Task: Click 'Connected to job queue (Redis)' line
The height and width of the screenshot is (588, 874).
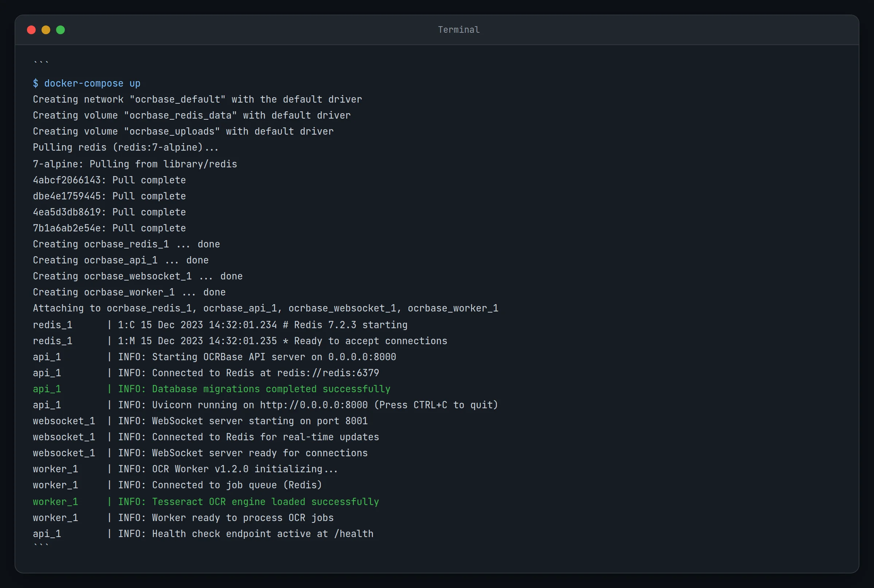Action: 177,485
